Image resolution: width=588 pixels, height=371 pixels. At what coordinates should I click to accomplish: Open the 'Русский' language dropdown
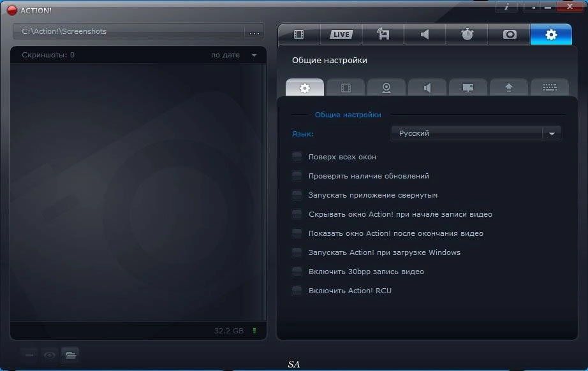[x=476, y=133]
